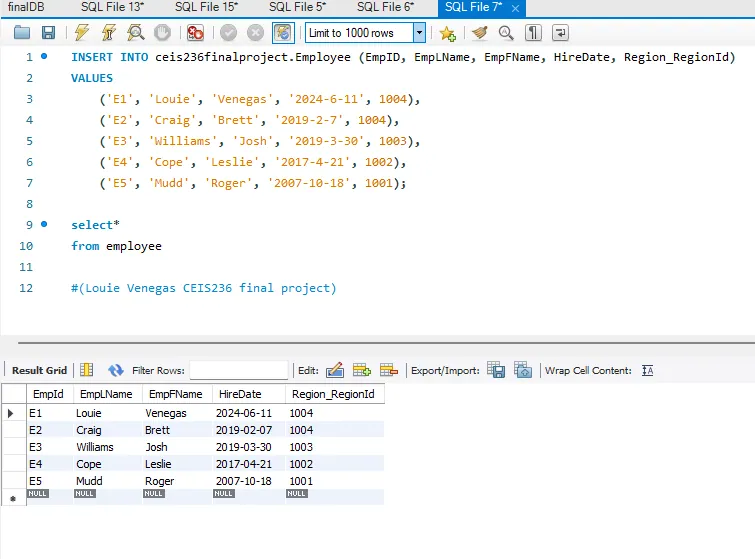Select cell Mudd in result grid

coord(107,481)
